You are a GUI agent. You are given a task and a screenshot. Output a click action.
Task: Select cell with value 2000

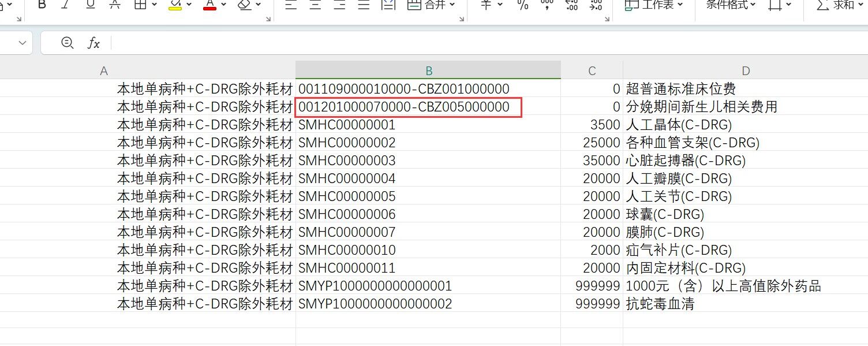click(592, 250)
